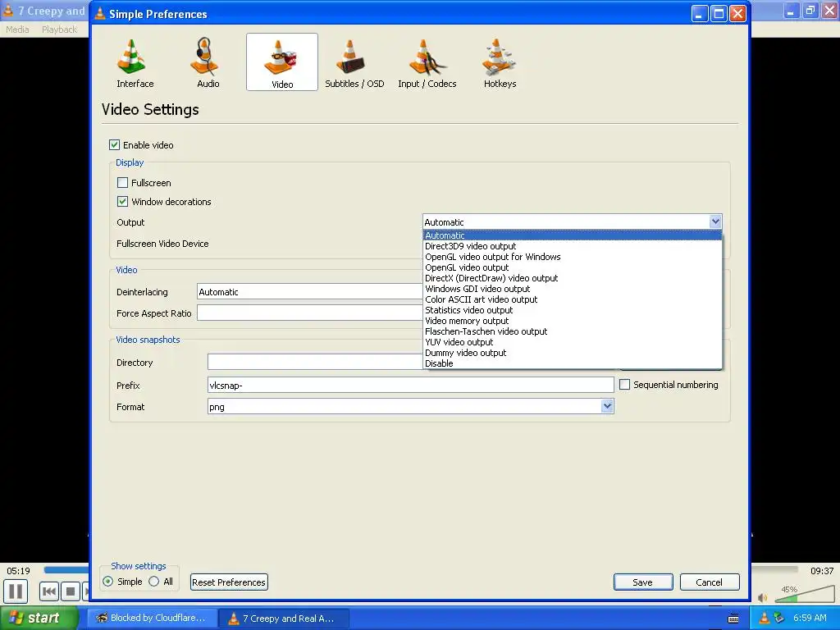This screenshot has height=630, width=840.
Task: Save the preferences
Action: [643, 582]
